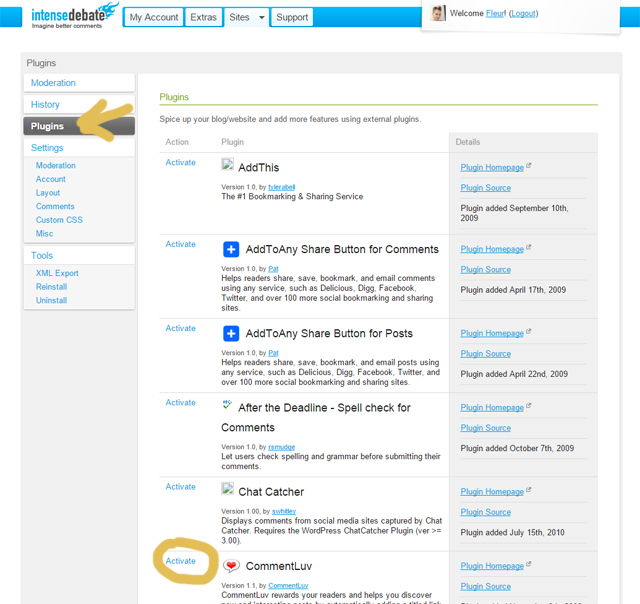This screenshot has width=640, height=604.
Task: Open Account settings sub-item
Action: (x=51, y=179)
